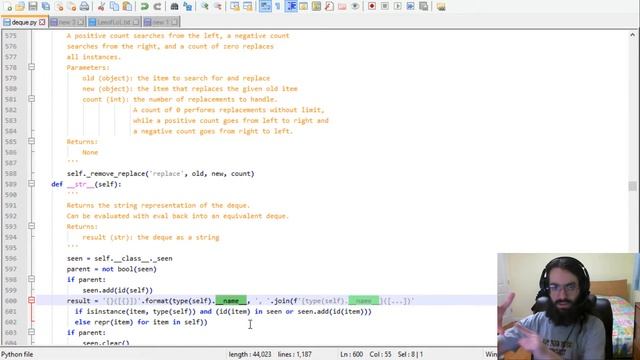The height and width of the screenshot is (360, 640).
Task: Stop macro recording
Action: (x=385, y=6)
